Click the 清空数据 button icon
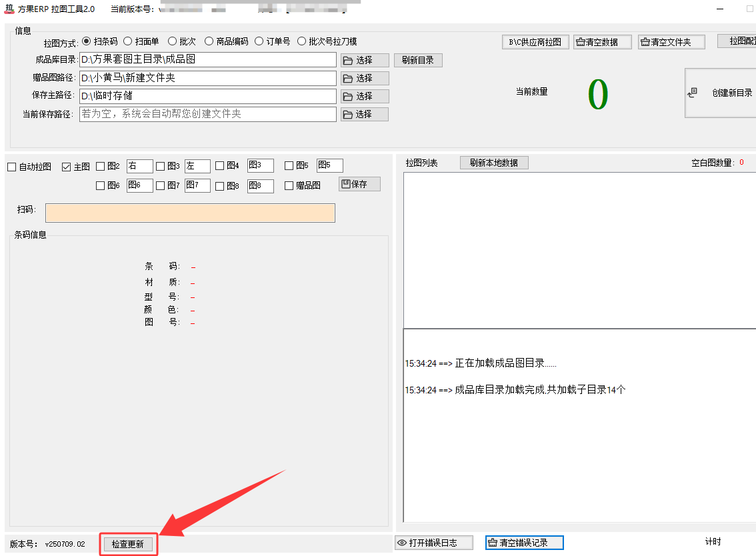756x556 pixels. (x=580, y=42)
